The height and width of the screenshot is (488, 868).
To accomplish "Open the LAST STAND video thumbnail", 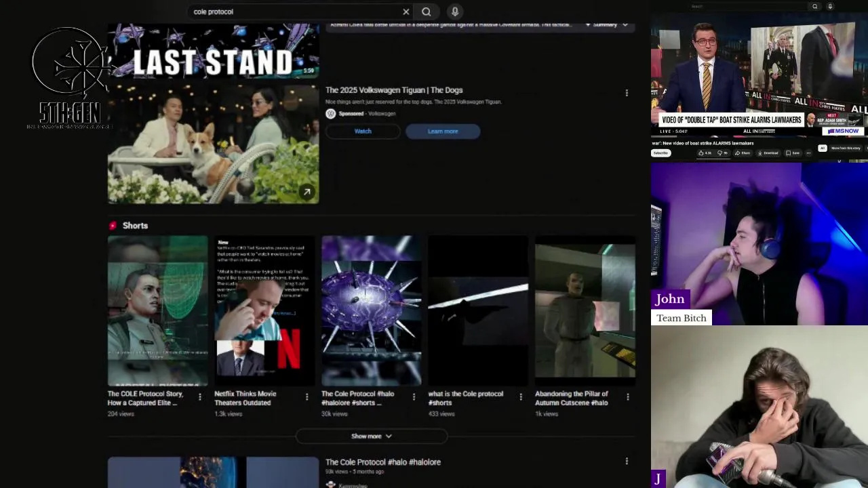I will [213, 51].
